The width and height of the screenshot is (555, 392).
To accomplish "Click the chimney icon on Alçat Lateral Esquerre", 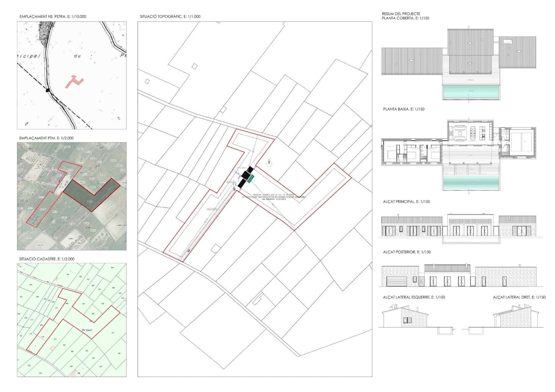I will pyautogui.click(x=393, y=306).
